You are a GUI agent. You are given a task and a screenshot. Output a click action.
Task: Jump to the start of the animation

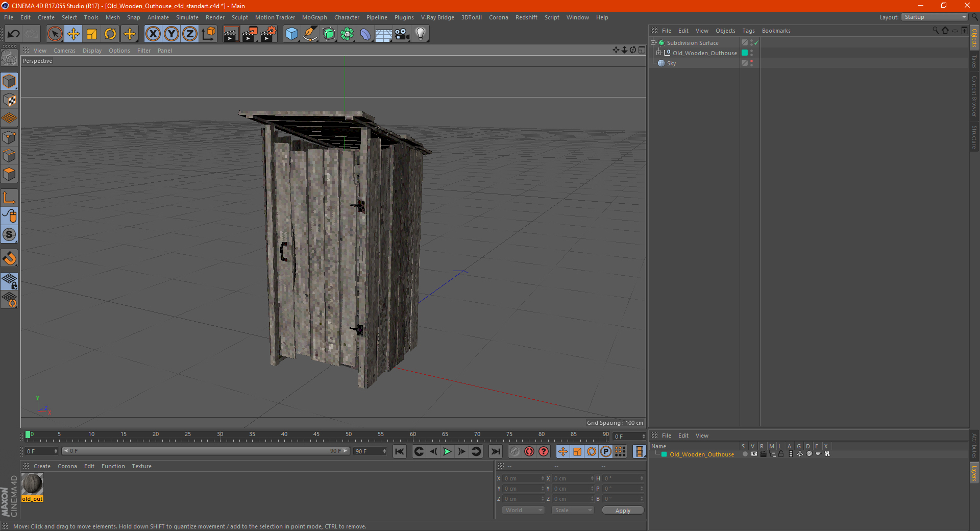click(400, 451)
